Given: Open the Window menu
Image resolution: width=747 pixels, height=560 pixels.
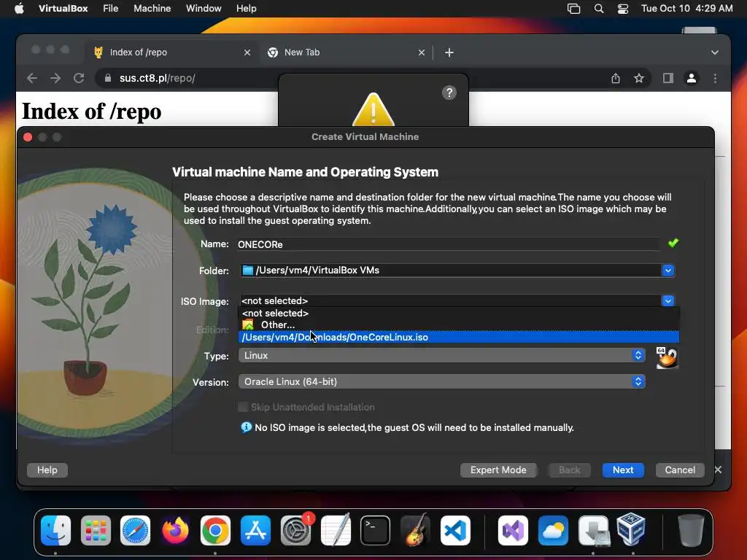Looking at the screenshot, I should click(204, 9).
